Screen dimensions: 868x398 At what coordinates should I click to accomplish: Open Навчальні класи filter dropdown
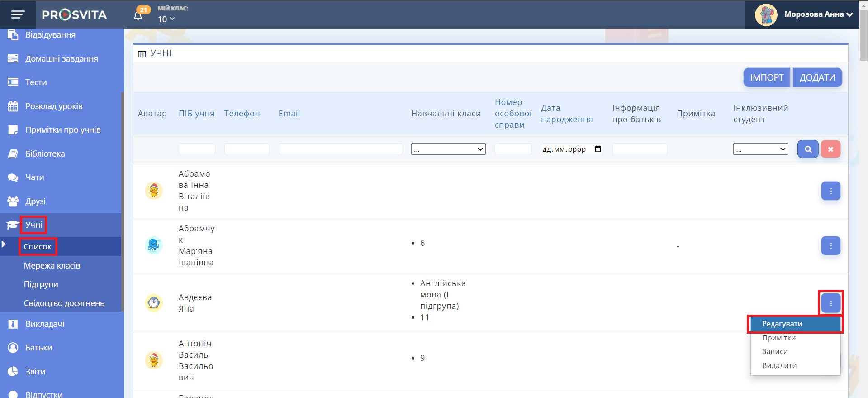pyautogui.click(x=448, y=149)
